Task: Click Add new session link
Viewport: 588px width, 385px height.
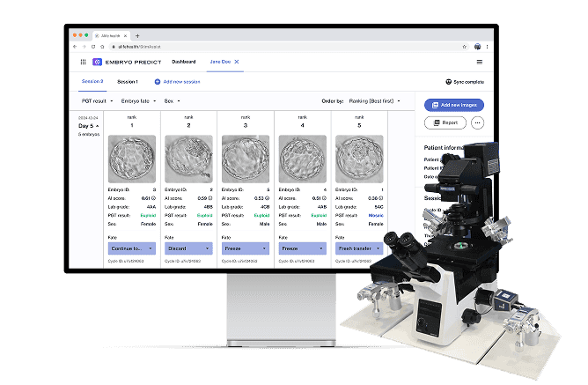Action: (181, 82)
